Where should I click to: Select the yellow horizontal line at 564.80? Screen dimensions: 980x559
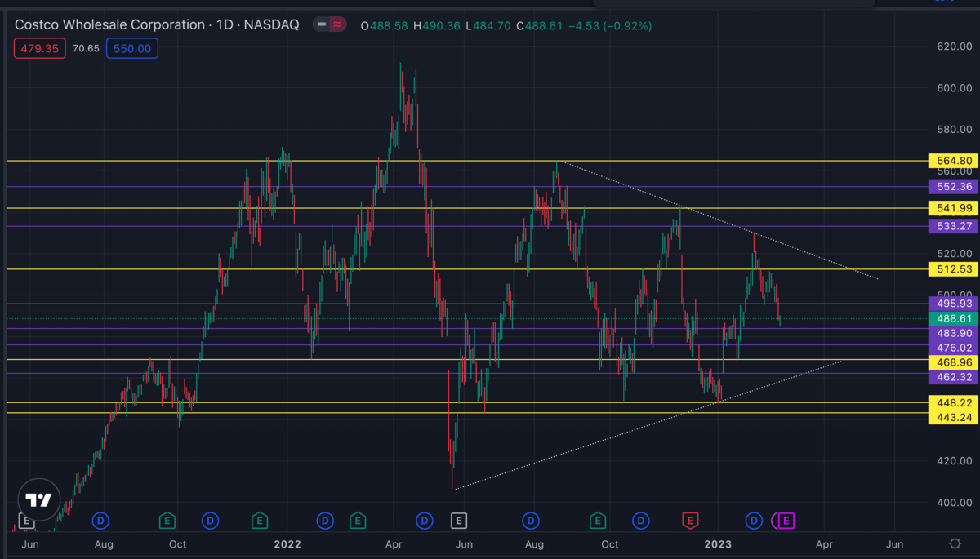coord(465,161)
